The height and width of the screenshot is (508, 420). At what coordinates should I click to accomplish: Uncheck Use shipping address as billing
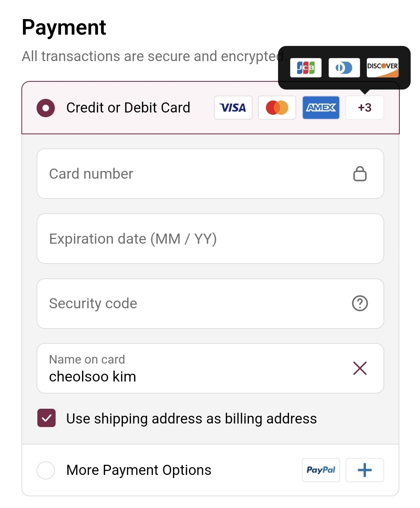47,418
